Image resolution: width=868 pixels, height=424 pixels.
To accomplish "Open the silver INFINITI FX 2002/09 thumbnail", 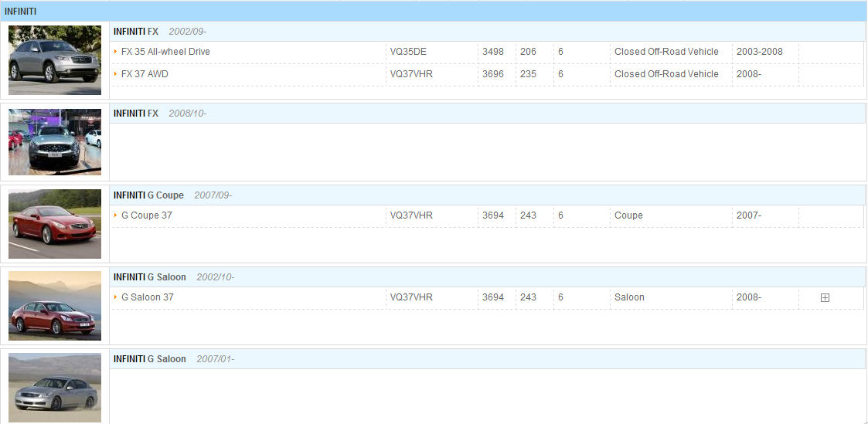I will pos(55,59).
